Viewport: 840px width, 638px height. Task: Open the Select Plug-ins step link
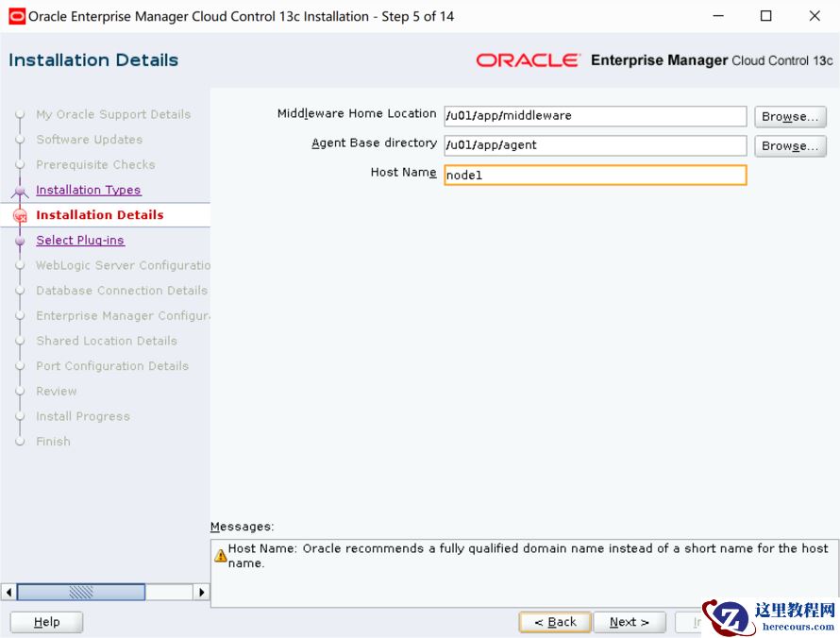click(80, 240)
